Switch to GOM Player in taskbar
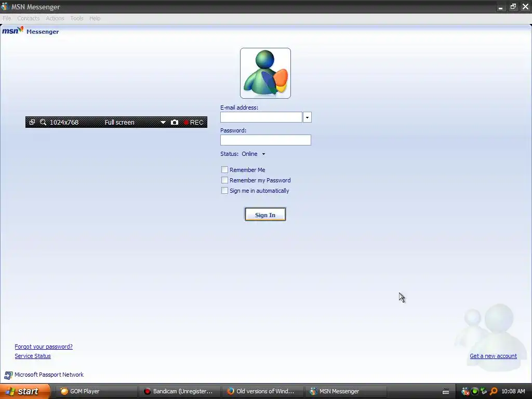The height and width of the screenshot is (399, 532). pyautogui.click(x=96, y=391)
